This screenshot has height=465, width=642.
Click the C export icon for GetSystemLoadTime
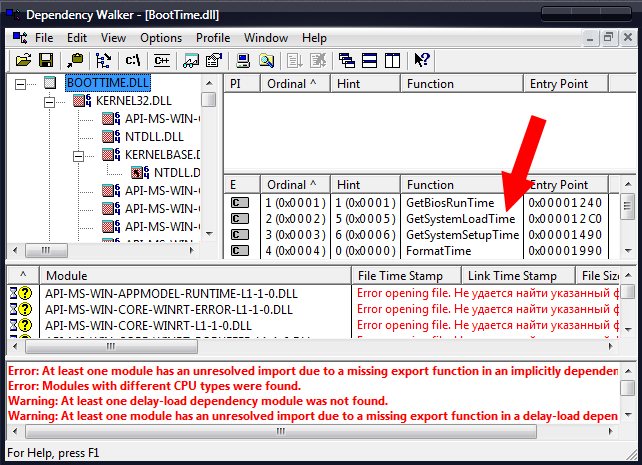coord(240,219)
